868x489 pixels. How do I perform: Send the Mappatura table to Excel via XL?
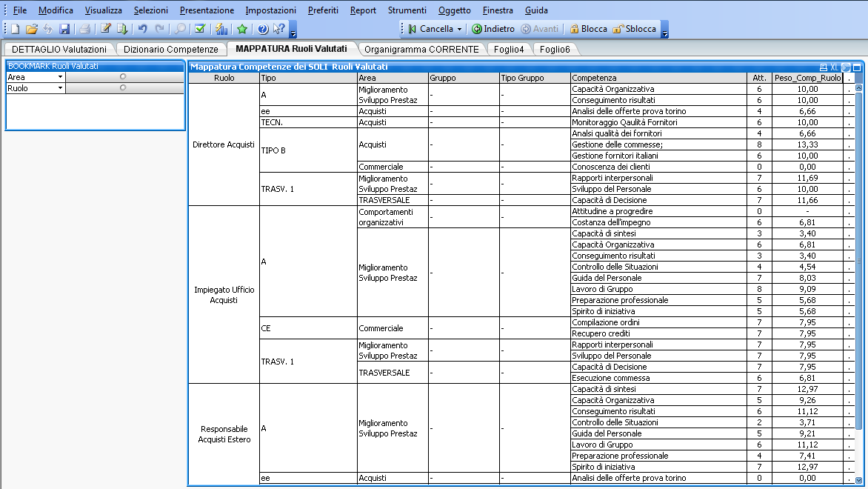point(834,67)
